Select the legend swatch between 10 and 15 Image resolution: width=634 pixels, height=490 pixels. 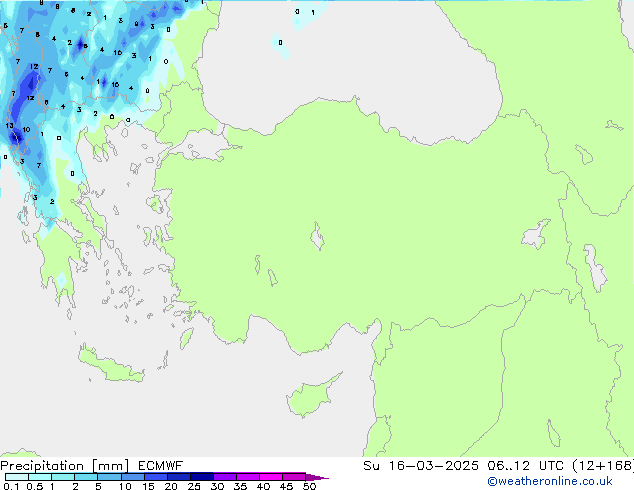133,477
